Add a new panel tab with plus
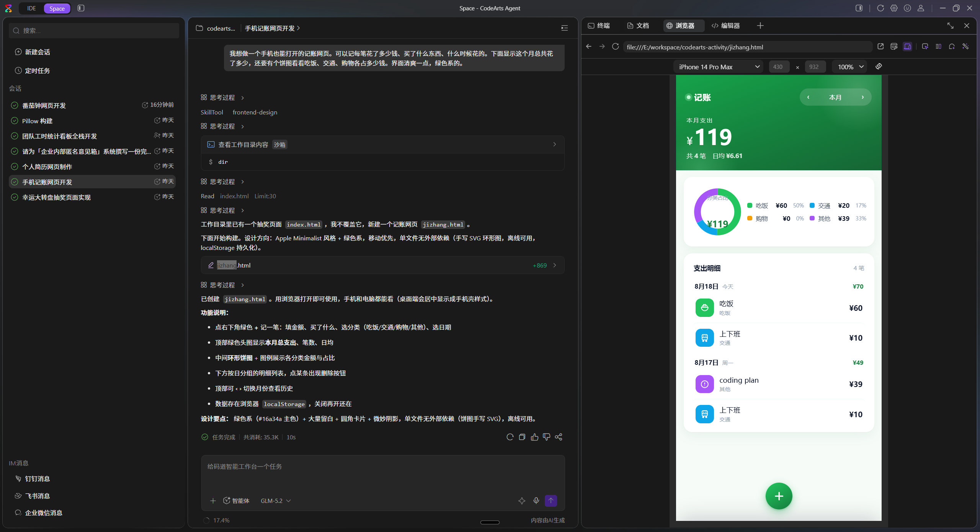The image size is (980, 532). click(760, 26)
